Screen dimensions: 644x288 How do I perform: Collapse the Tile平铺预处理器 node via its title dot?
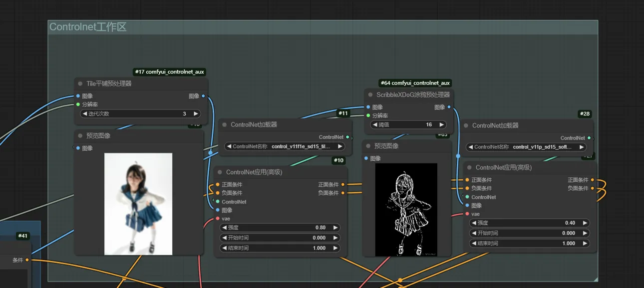pyautogui.click(x=80, y=83)
